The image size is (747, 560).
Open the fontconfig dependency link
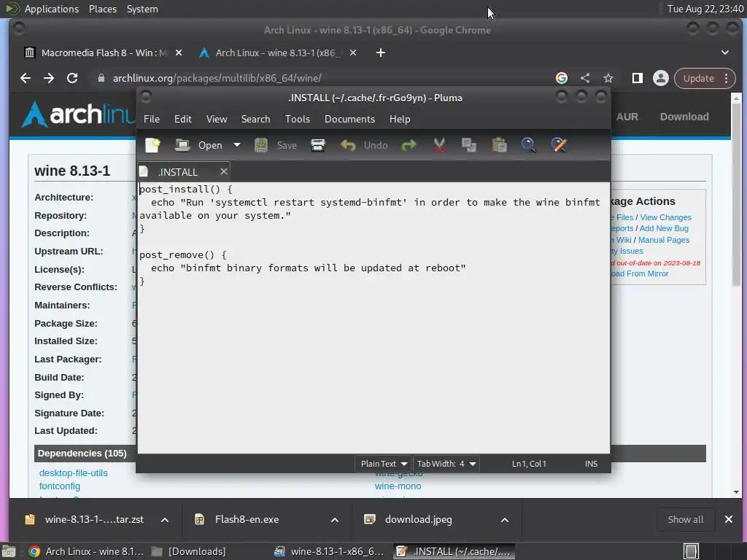click(60, 486)
